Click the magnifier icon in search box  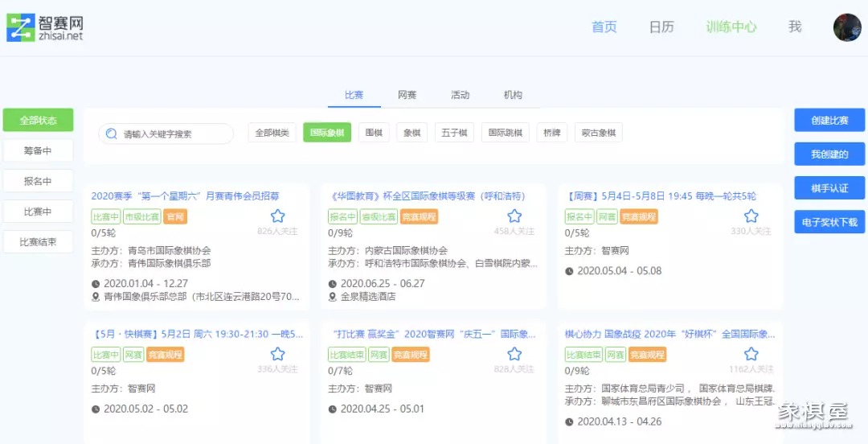tap(112, 134)
